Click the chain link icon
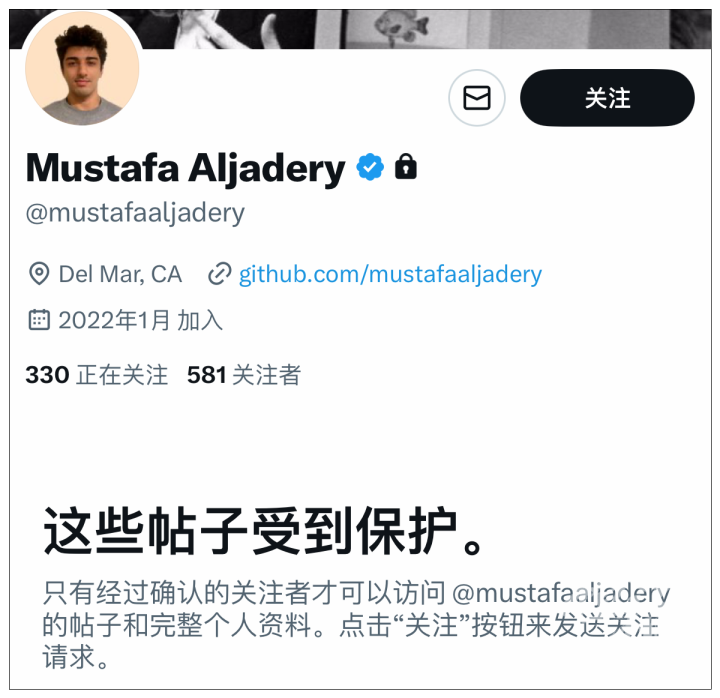Screen dimensions: 720x698 219,274
